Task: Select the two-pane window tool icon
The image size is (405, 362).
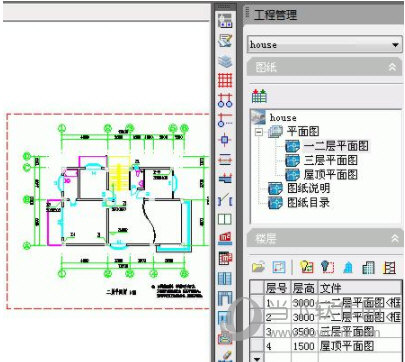Action: (x=225, y=219)
